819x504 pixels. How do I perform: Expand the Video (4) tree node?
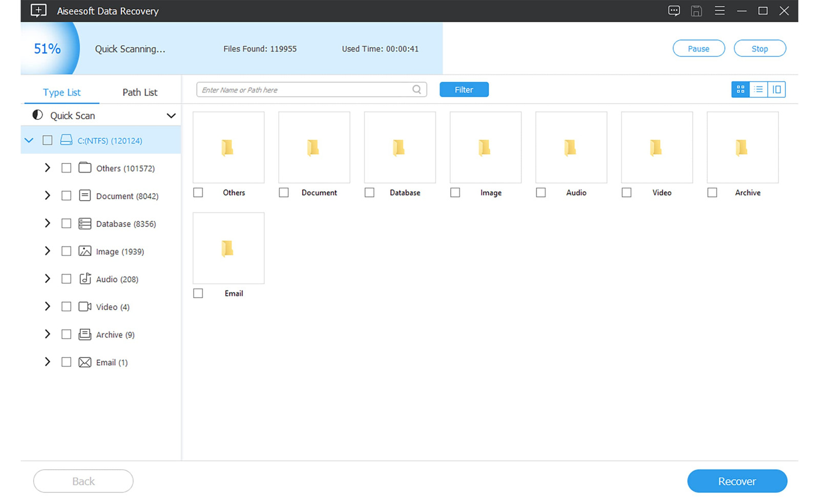[x=48, y=306]
